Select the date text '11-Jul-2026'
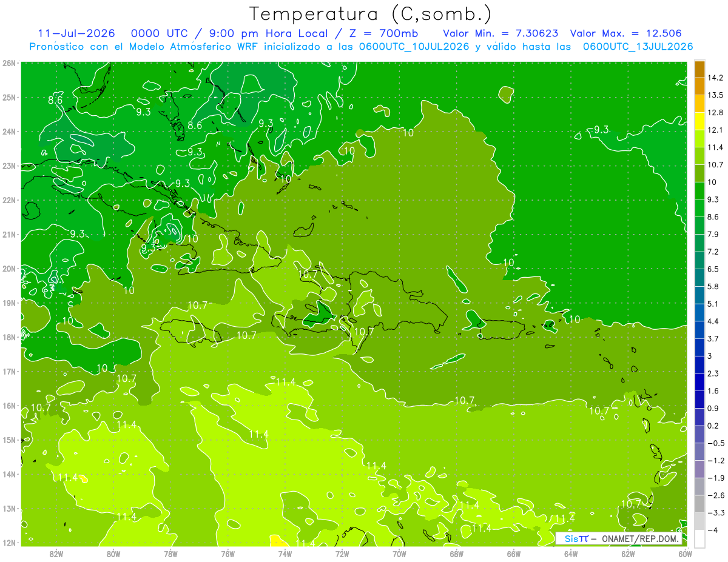This screenshot has width=728, height=562. pos(76,33)
